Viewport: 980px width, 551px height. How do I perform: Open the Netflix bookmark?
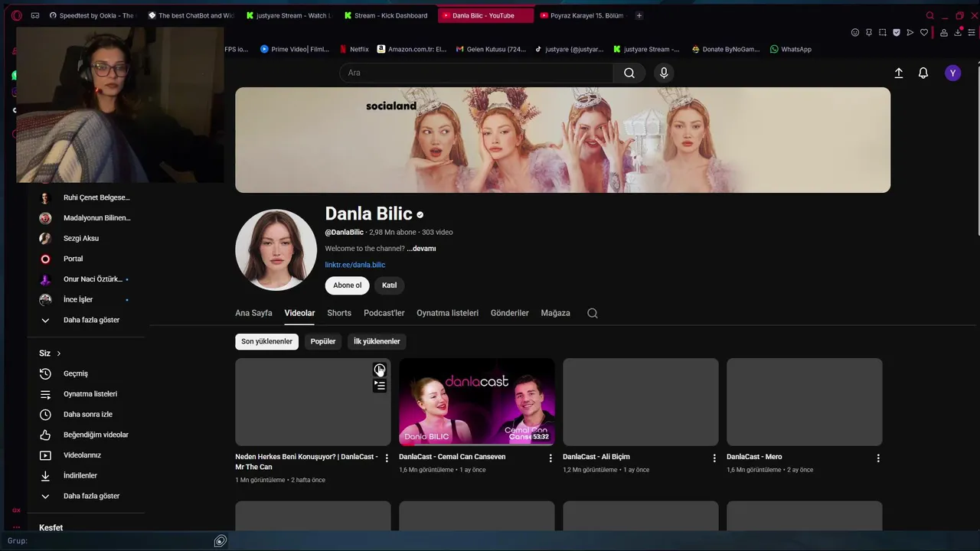354,49
